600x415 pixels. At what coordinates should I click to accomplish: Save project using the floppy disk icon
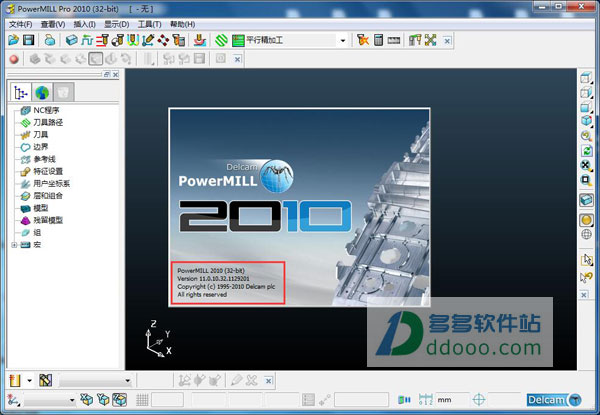pos(29,40)
